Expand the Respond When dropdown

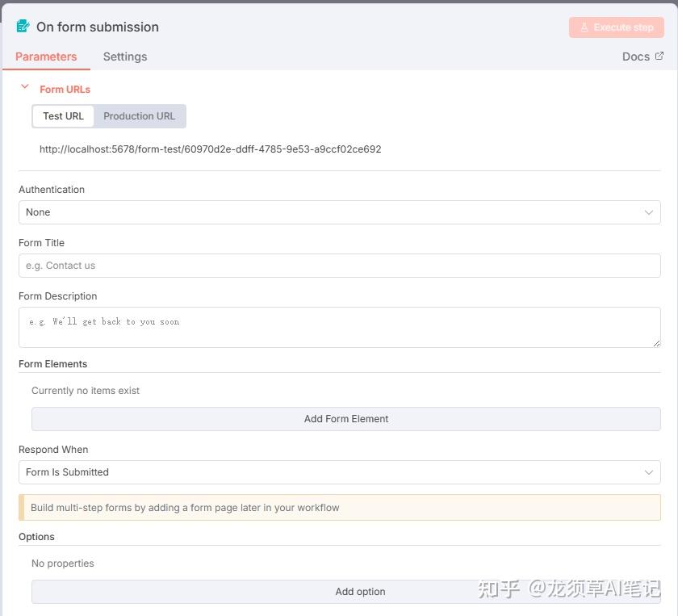click(339, 472)
